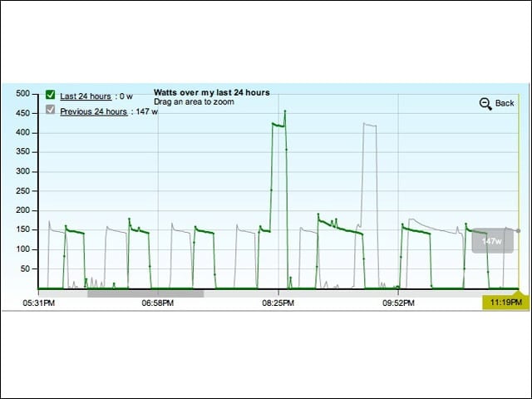This screenshot has height=399, width=532.
Task: Click the 09:52PM axis label
Action: click(398, 303)
